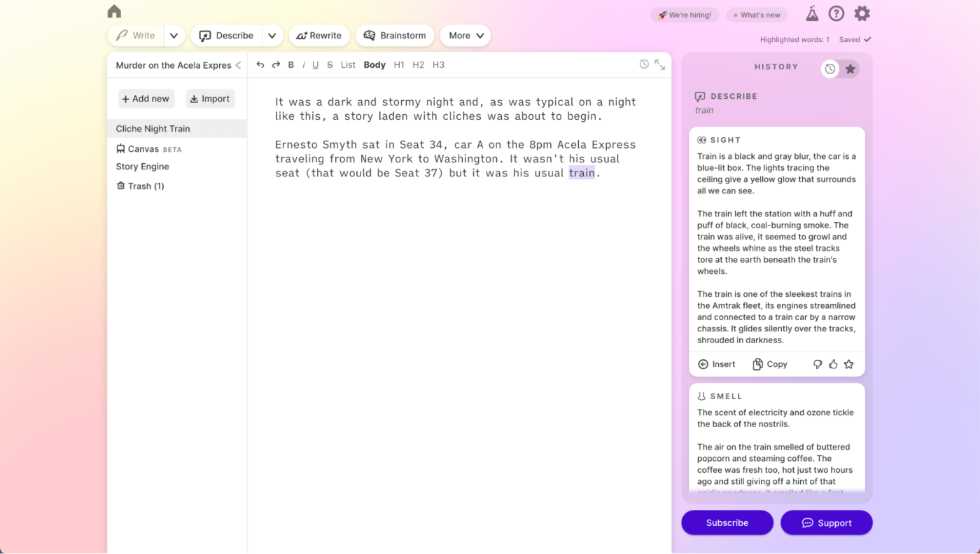Apply H1 heading style

(x=399, y=64)
